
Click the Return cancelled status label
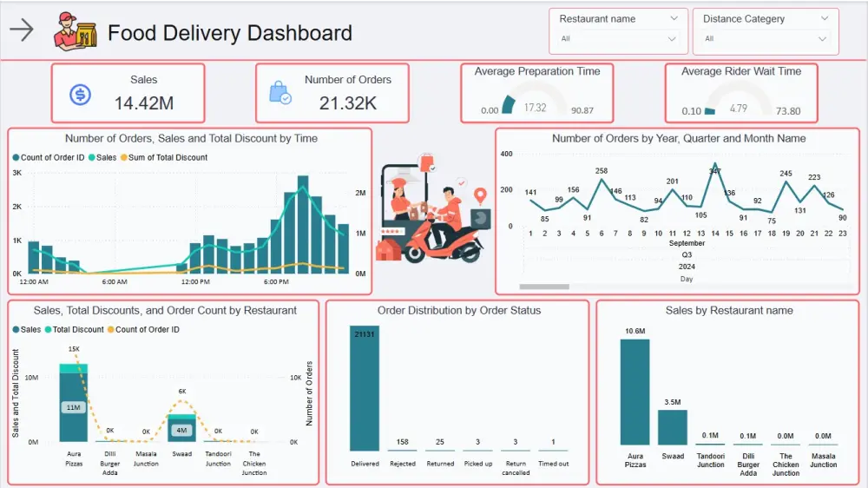pos(516,468)
